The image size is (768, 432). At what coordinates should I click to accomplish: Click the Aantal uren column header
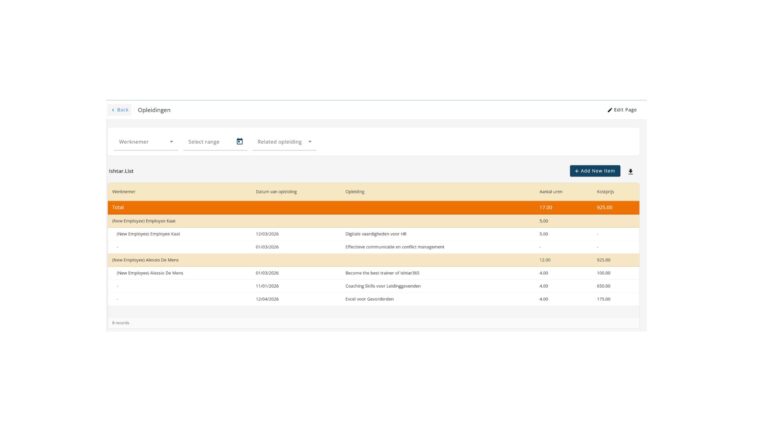tap(551, 191)
